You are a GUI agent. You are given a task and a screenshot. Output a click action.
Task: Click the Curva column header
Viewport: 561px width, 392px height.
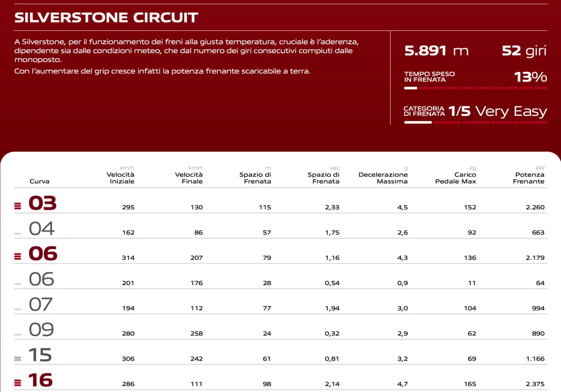39,181
